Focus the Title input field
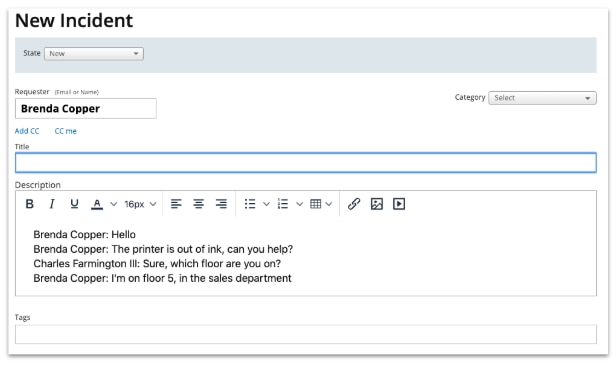616x365 pixels. pyautogui.click(x=306, y=163)
